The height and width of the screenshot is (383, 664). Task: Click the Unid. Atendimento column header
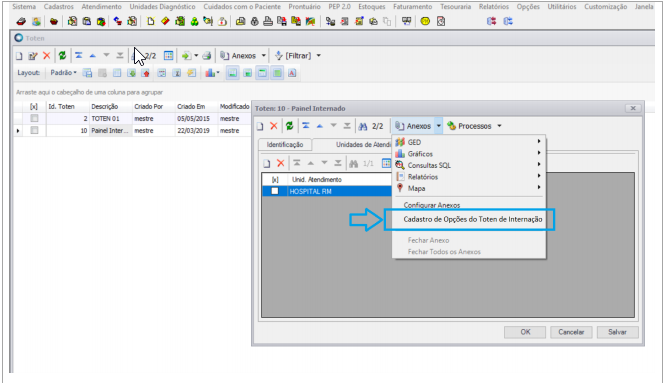pos(339,180)
